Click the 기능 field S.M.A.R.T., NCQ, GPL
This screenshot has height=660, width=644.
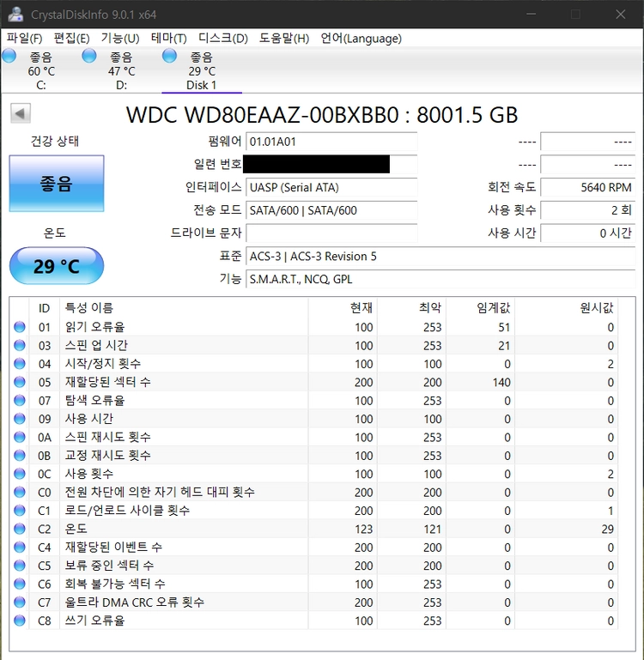point(440,279)
